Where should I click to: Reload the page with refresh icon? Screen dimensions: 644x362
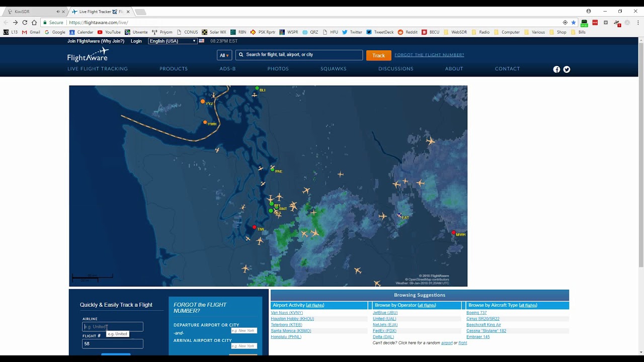25,23
